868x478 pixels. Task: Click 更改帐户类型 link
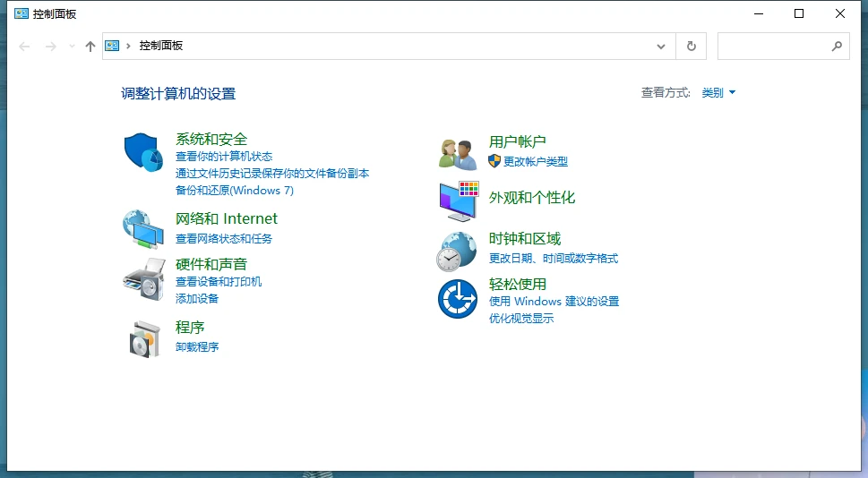click(x=536, y=161)
